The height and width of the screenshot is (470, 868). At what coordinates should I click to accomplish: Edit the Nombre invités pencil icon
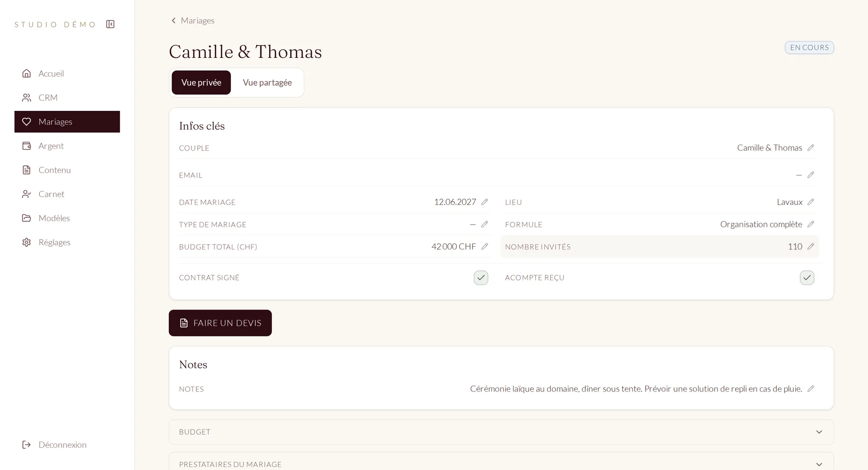[x=811, y=246]
